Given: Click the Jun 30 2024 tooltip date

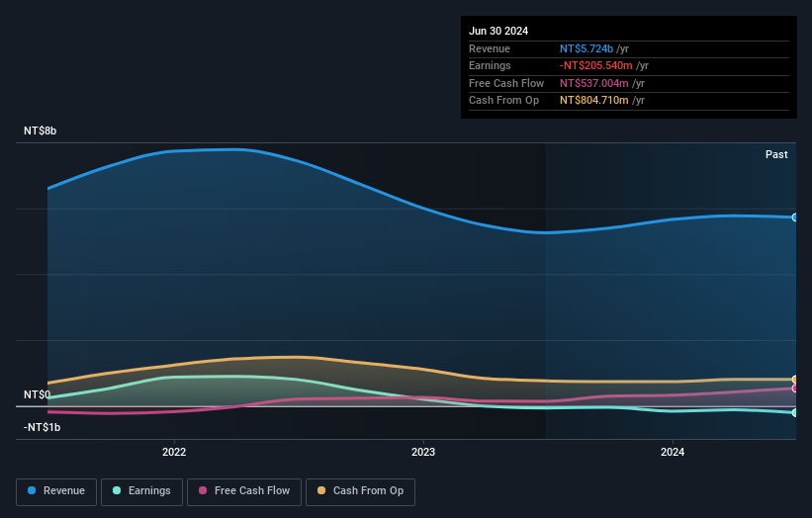Looking at the screenshot, I should (498, 31).
